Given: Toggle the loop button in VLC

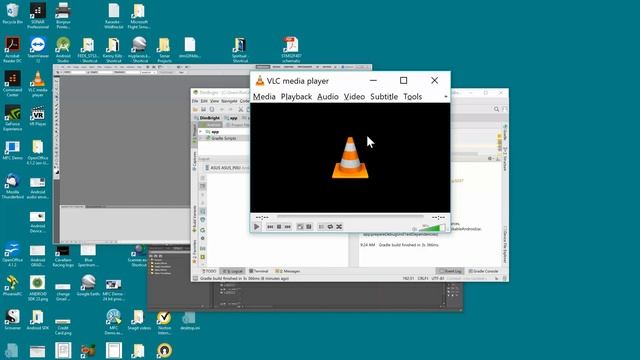Looking at the screenshot, I should [330, 227].
